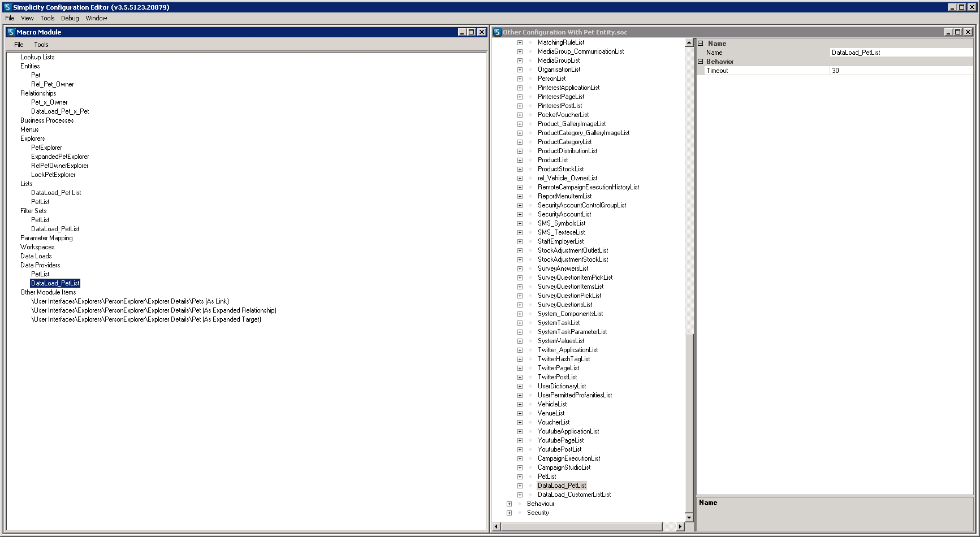Open the Window menu

pyautogui.click(x=96, y=18)
